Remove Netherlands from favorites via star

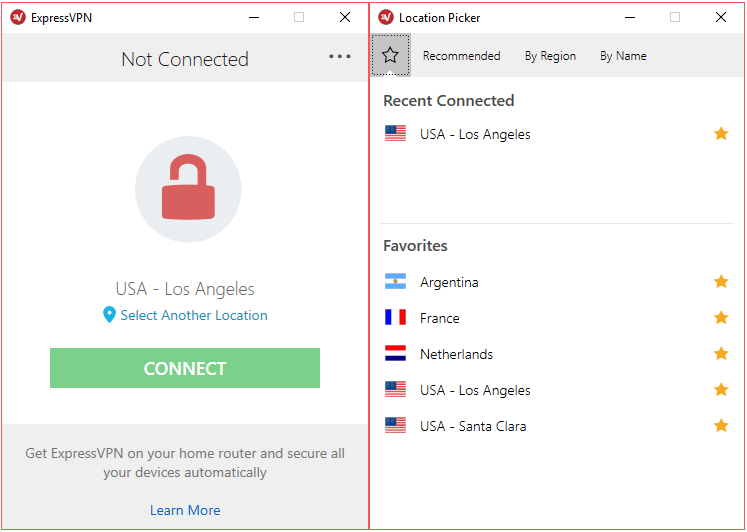point(721,354)
